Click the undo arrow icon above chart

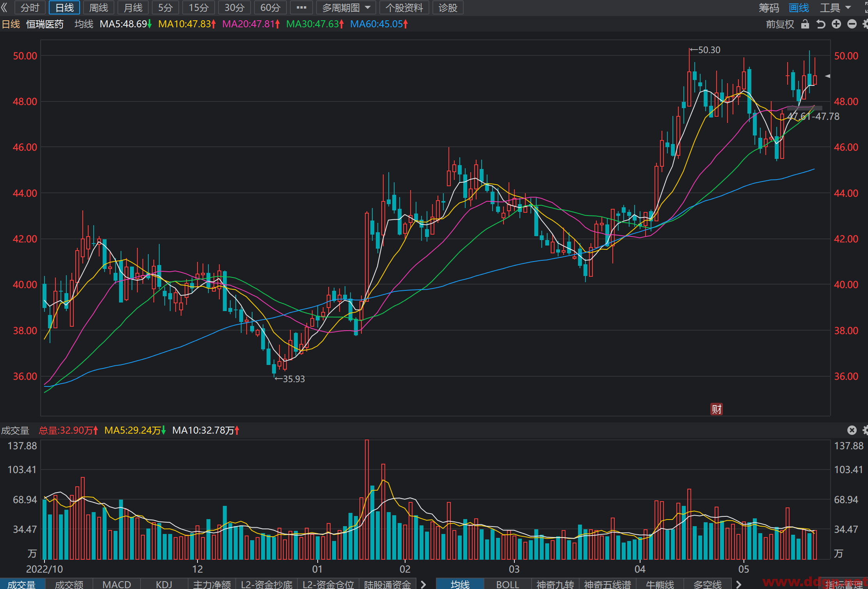[x=821, y=24]
